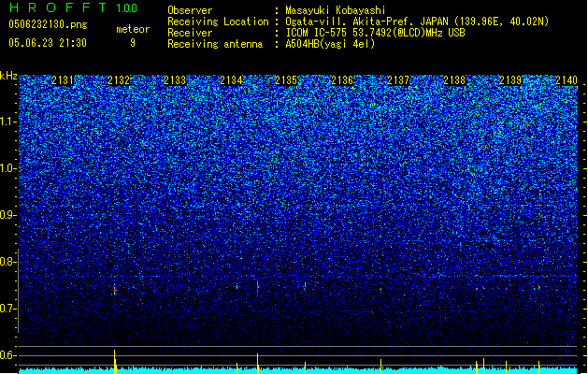This screenshot has width=588, height=374.
Task: Click the receiver text ICOM IC-575 53.7492
Action: point(375,33)
